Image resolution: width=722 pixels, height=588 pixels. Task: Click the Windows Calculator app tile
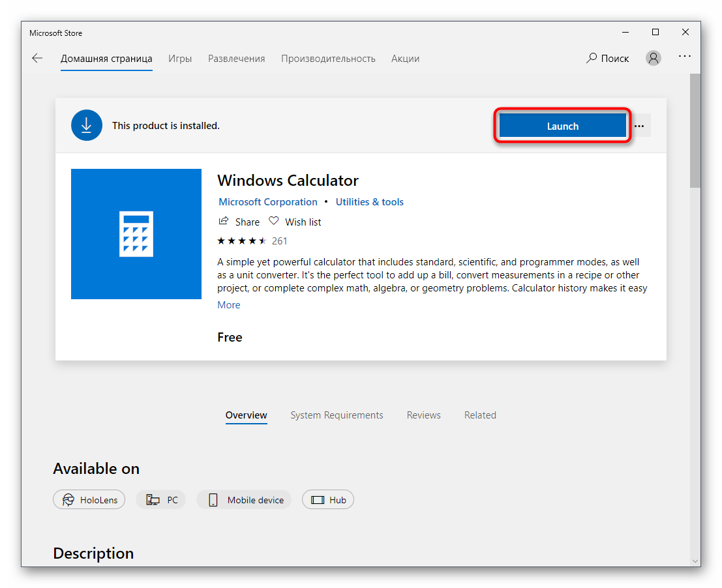[x=136, y=233]
